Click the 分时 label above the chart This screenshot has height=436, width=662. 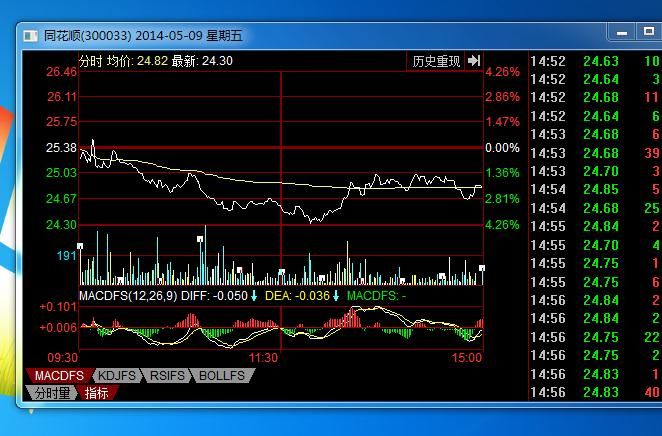point(91,61)
